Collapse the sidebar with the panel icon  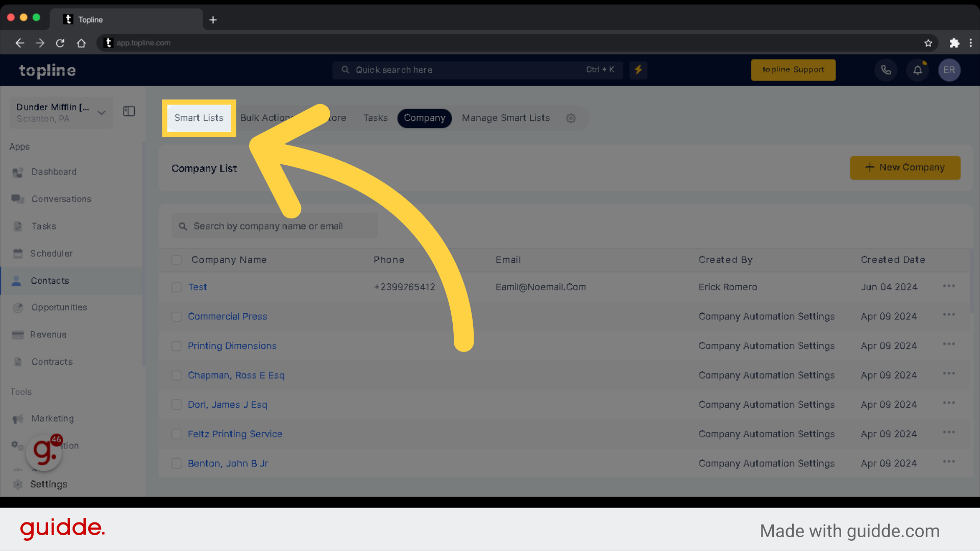(129, 111)
